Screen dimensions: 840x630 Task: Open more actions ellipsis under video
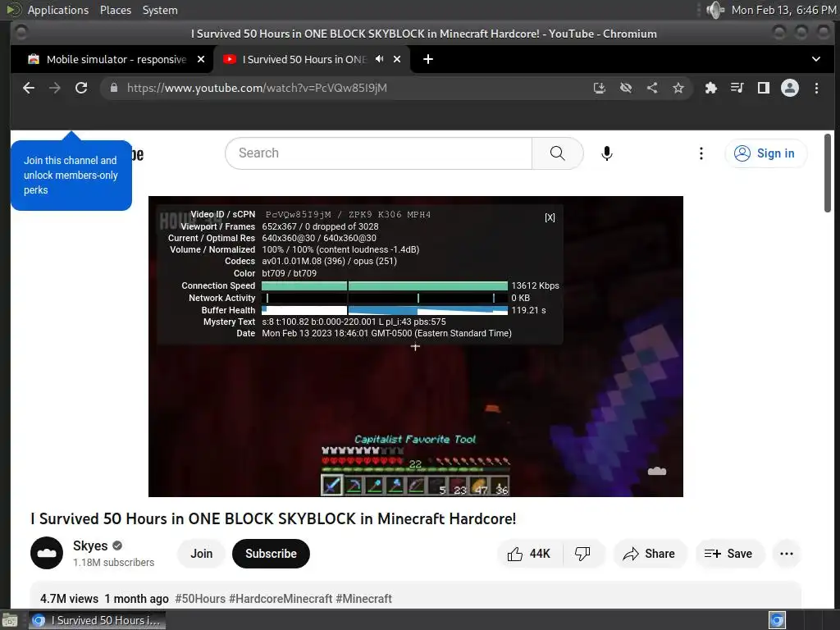787,554
